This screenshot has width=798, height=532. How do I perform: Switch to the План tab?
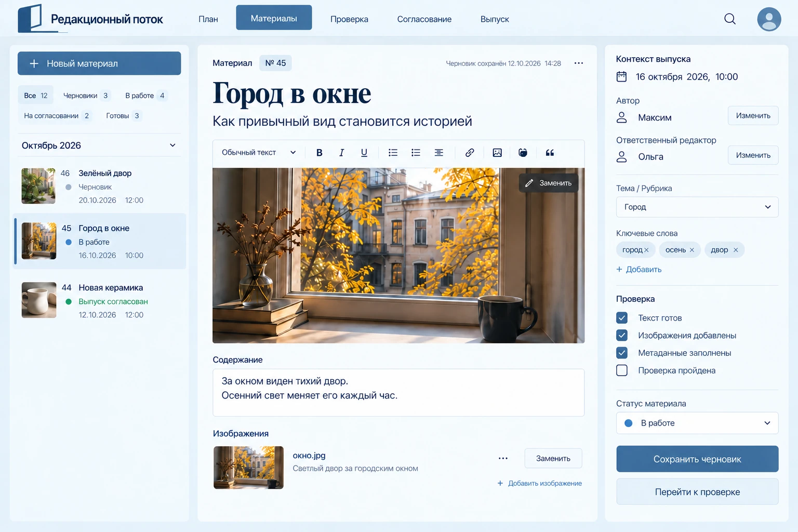tap(208, 19)
